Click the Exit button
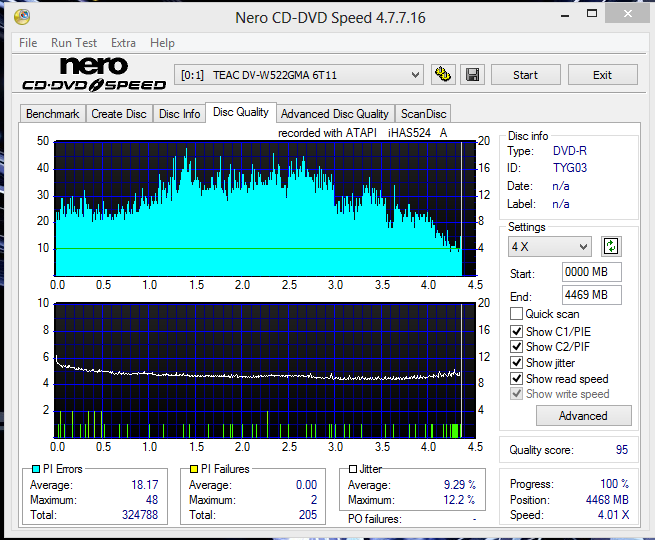The height and width of the screenshot is (540, 655). click(x=602, y=75)
